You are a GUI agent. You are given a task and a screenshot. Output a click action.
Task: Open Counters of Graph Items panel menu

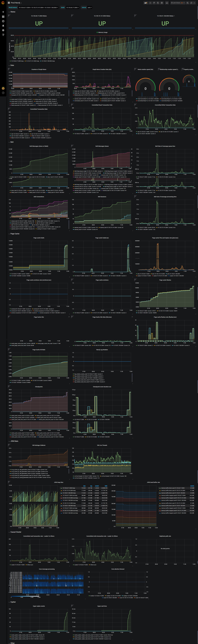coord(39,69)
